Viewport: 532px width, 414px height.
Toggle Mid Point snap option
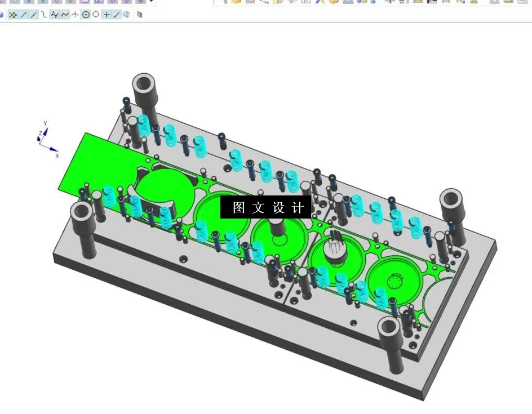tap(34, 15)
